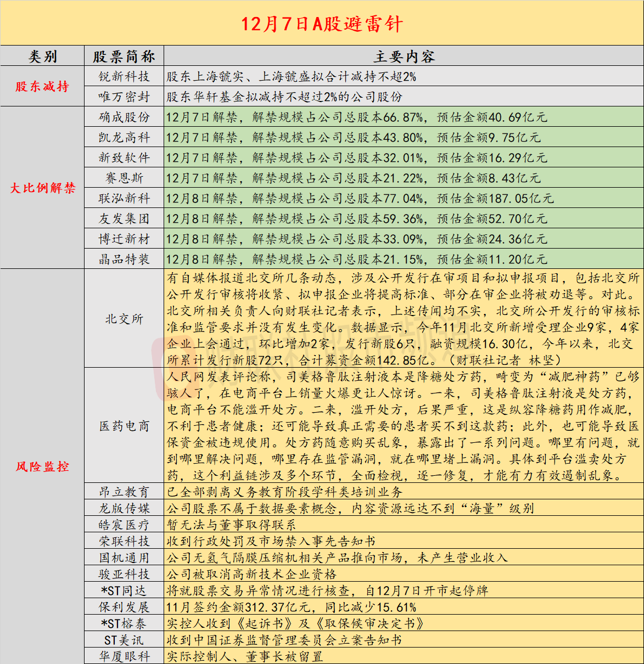This screenshot has height=664, width=644.
Task: Click unlock row with 21.15% share
Action: 404,259
